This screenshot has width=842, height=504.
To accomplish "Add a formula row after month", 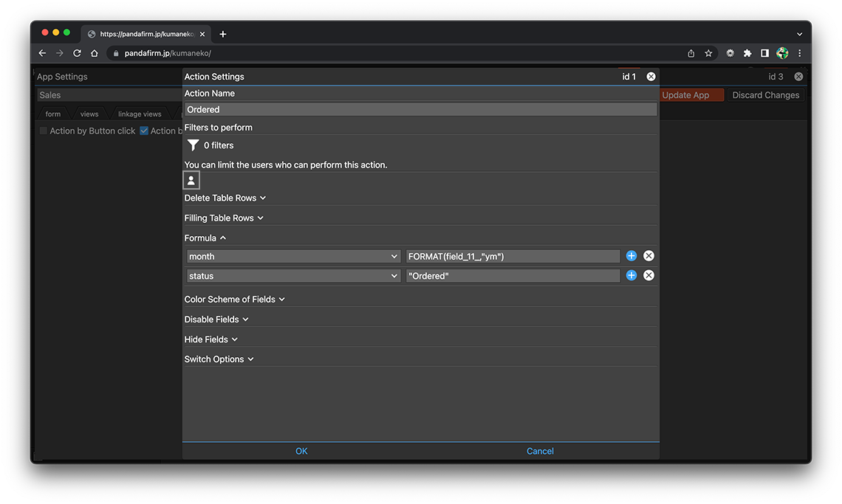I will 631,256.
